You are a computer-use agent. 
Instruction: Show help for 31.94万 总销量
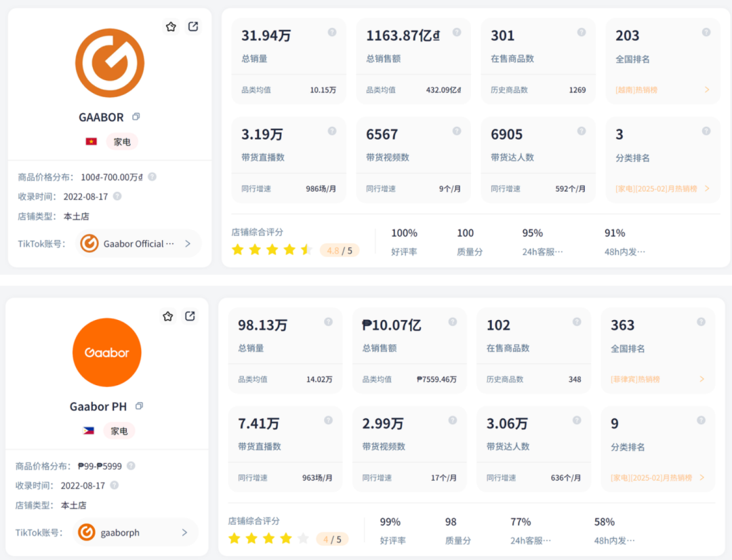click(x=332, y=33)
